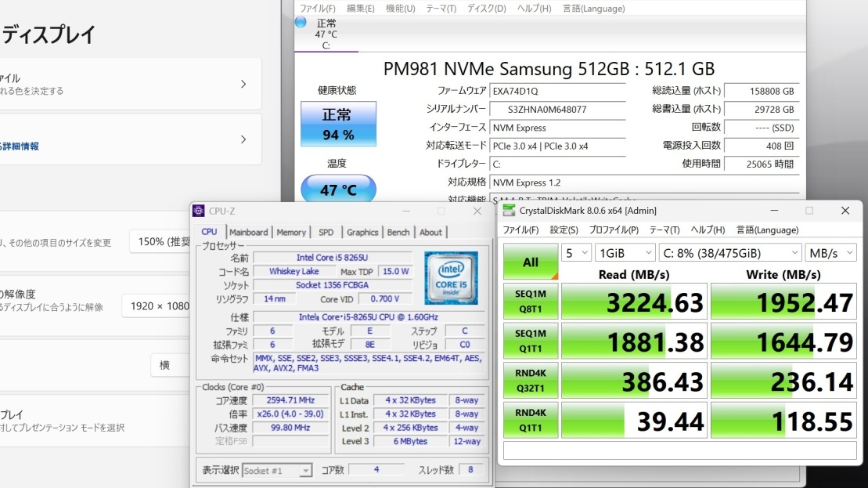The image size is (868, 488).
Task: Switch to the Mainboard tab in CPU-Z
Action: 249,232
